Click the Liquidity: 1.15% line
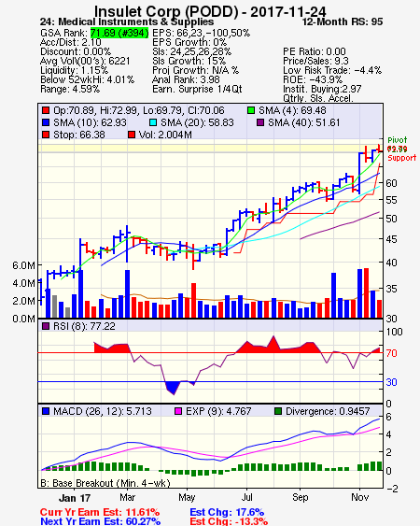Image resolution: width=420 pixels, height=526 pixels. tap(74, 70)
